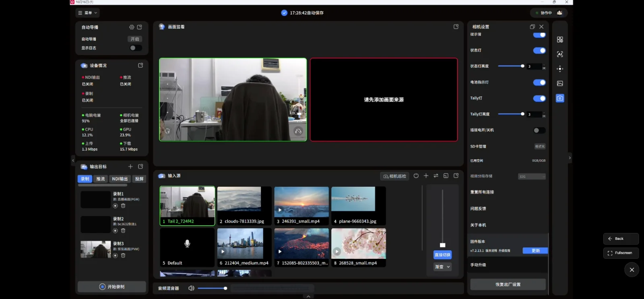644x299 pixels.
Task: Start recording for 录制1 using its record icon
Action: tap(116, 206)
